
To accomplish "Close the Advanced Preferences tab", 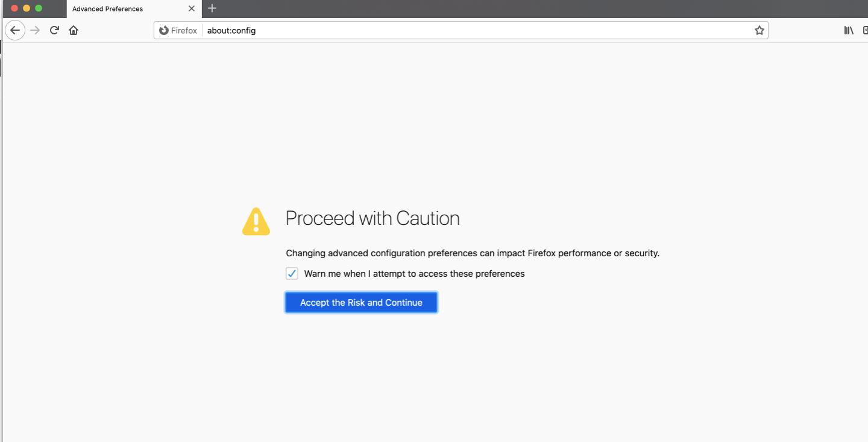I will pyautogui.click(x=192, y=8).
